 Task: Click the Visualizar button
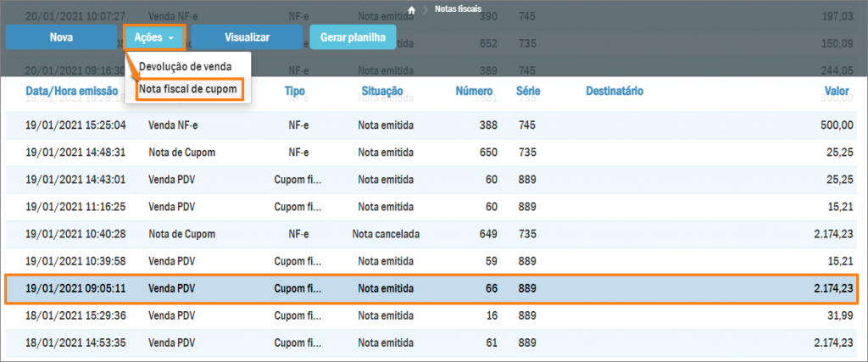click(x=247, y=37)
